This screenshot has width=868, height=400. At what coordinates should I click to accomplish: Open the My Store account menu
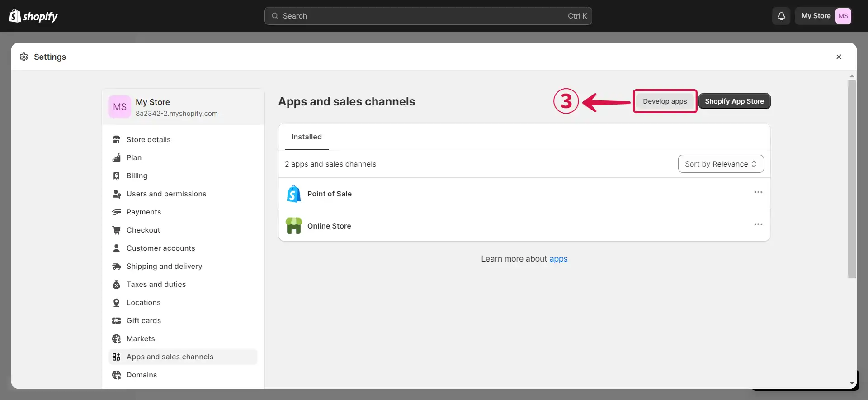(x=823, y=16)
